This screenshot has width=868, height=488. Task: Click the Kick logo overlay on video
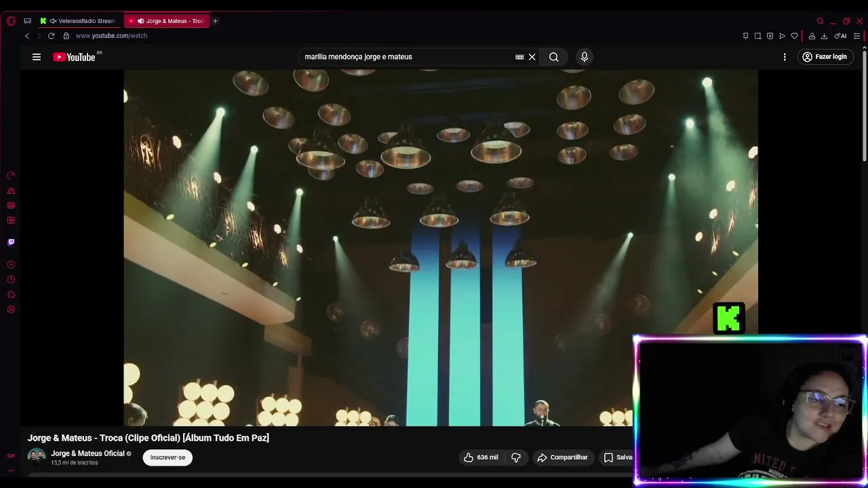(x=729, y=319)
